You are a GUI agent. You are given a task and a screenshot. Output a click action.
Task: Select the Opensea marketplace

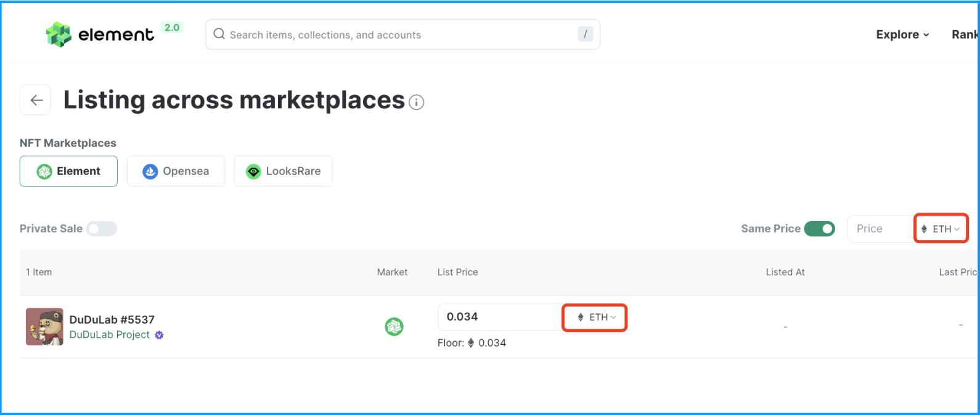coord(176,171)
